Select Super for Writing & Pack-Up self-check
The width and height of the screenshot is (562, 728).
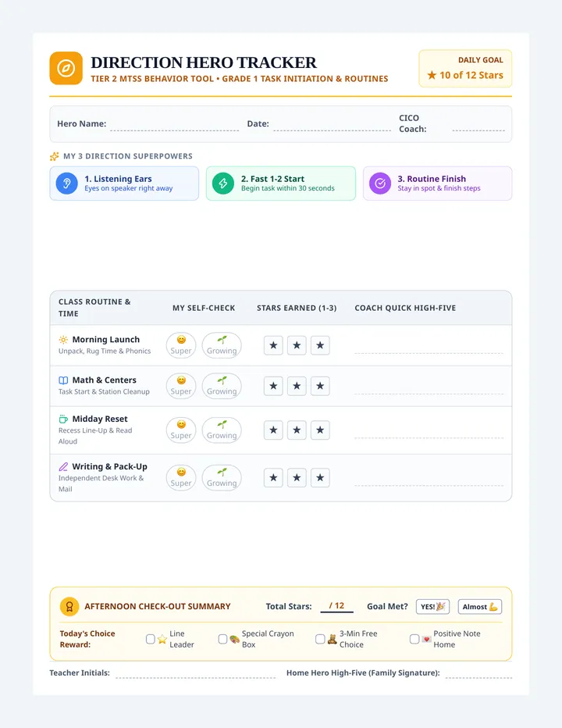click(181, 478)
